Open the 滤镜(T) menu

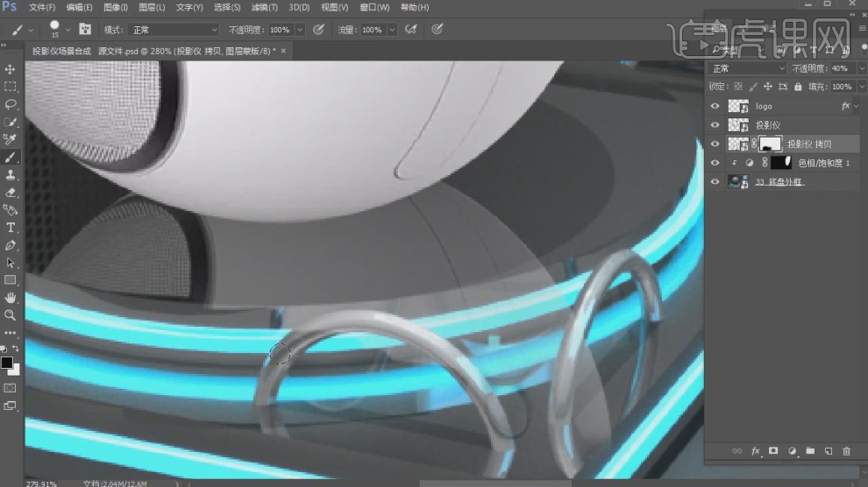(x=264, y=7)
